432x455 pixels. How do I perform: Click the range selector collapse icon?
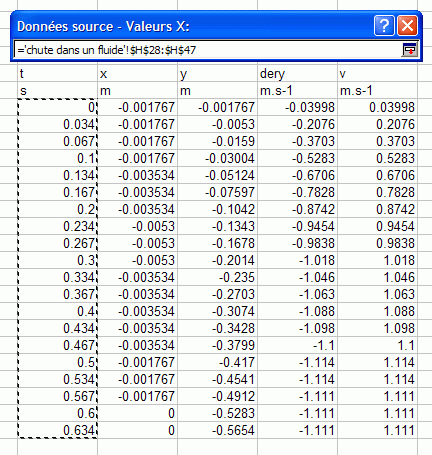pyautogui.click(x=409, y=50)
